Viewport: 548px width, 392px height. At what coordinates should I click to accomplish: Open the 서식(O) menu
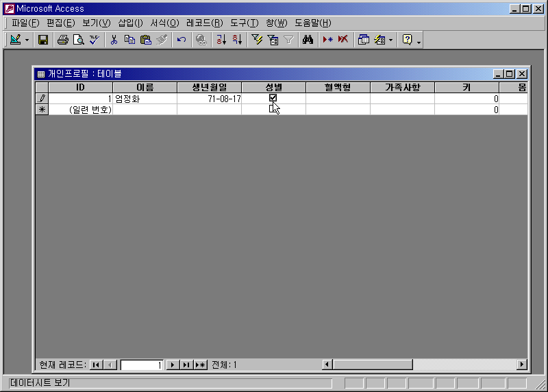click(164, 23)
